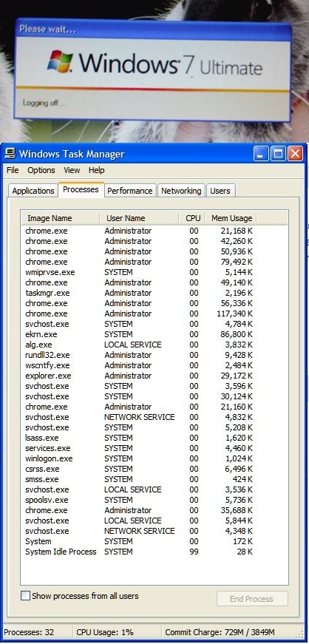Image resolution: width=309 pixels, height=644 pixels.
Task: Sort processes by CPU column header
Action: point(193,218)
